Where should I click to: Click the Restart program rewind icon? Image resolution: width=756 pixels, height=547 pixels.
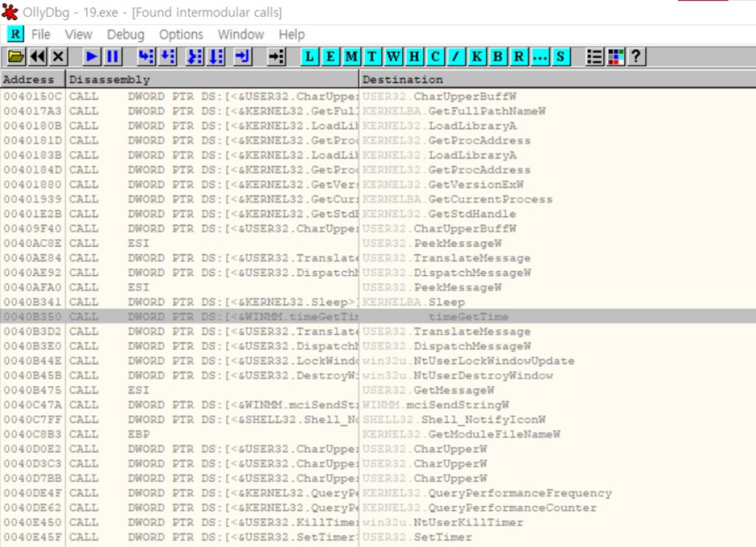[38, 57]
